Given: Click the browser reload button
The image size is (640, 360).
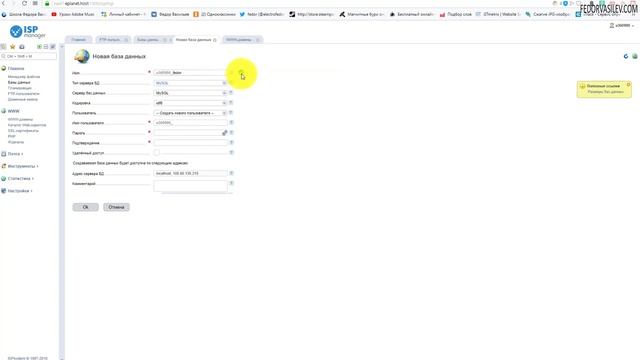Looking at the screenshot, I should click(x=24, y=3).
